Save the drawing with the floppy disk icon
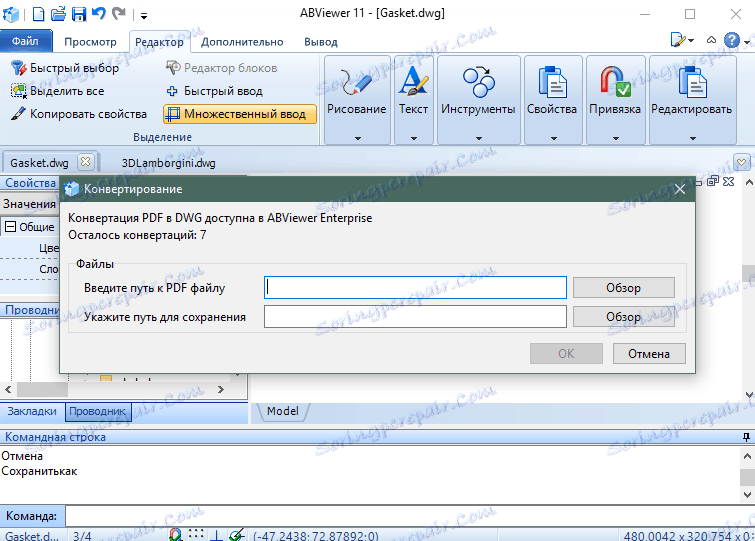755x541 pixels. [78, 14]
